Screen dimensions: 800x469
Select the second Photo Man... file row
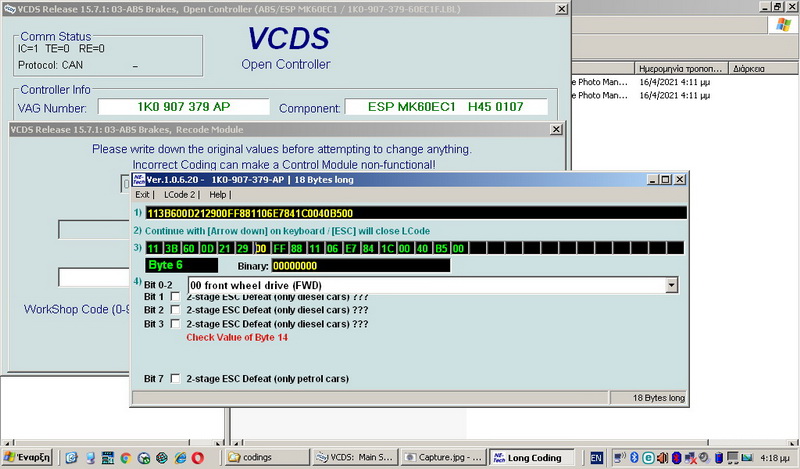pyautogui.click(x=641, y=95)
